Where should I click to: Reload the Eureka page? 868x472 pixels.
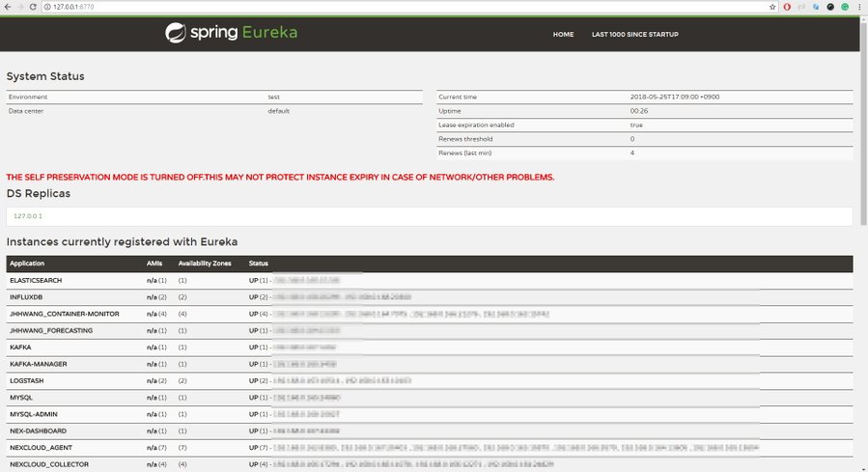coord(33,7)
